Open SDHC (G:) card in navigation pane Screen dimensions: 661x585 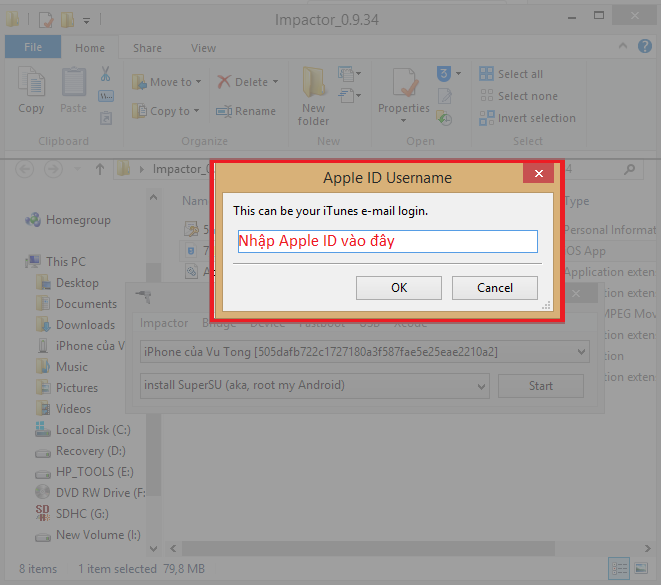72,514
